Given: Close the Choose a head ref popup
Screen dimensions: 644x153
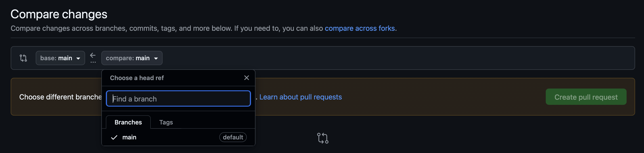Looking at the screenshot, I should pyautogui.click(x=246, y=78).
